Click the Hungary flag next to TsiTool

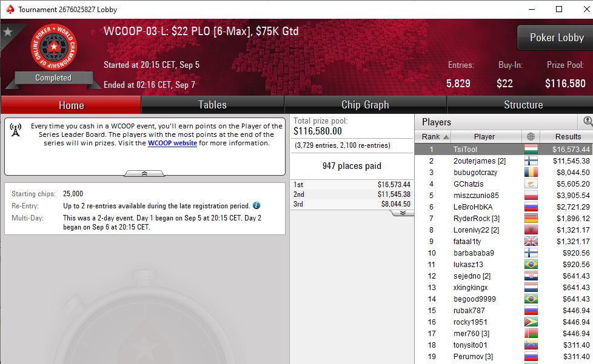pos(531,149)
